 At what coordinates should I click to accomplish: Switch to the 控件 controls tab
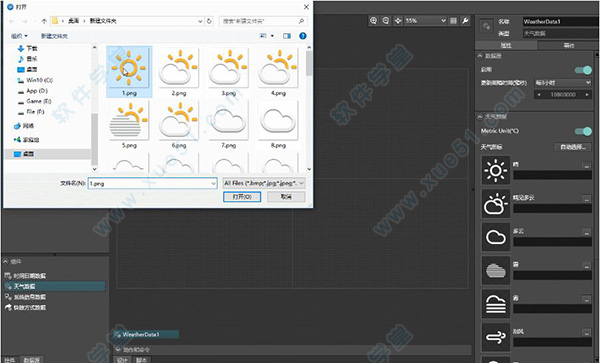[x=10, y=360]
